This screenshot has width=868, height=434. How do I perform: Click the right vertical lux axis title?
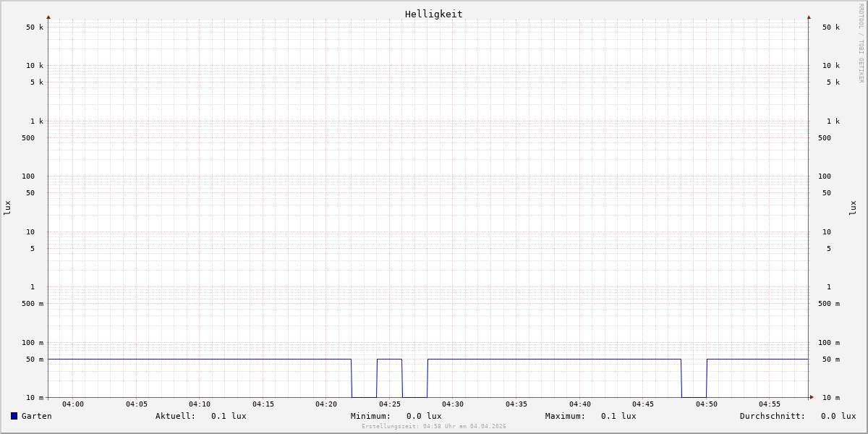(x=854, y=208)
